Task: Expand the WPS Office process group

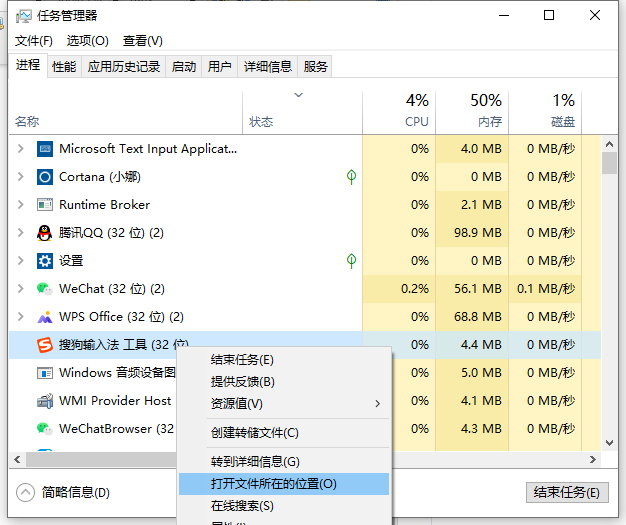Action: (20, 317)
